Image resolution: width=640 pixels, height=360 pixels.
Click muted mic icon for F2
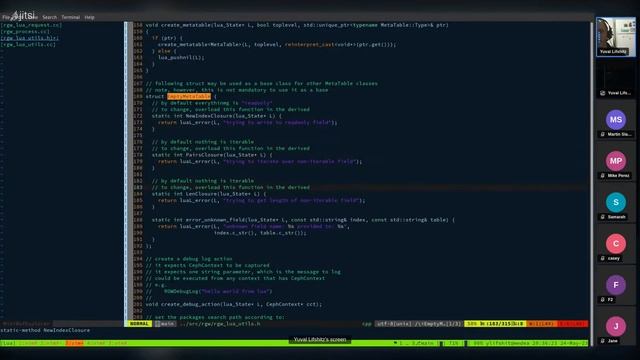click(602, 300)
